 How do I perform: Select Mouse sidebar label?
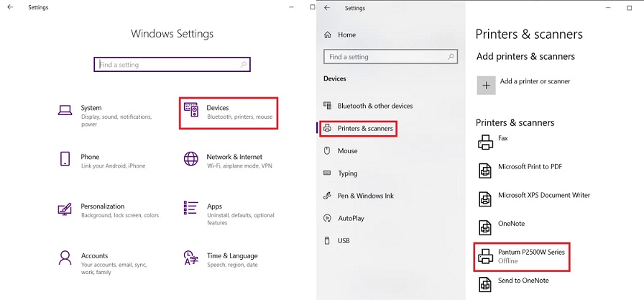click(348, 151)
